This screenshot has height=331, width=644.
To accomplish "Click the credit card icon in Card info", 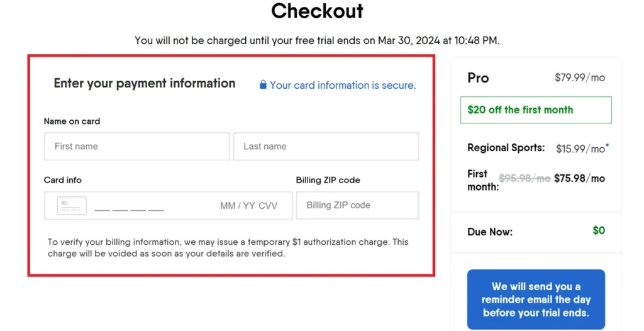I will [72, 206].
